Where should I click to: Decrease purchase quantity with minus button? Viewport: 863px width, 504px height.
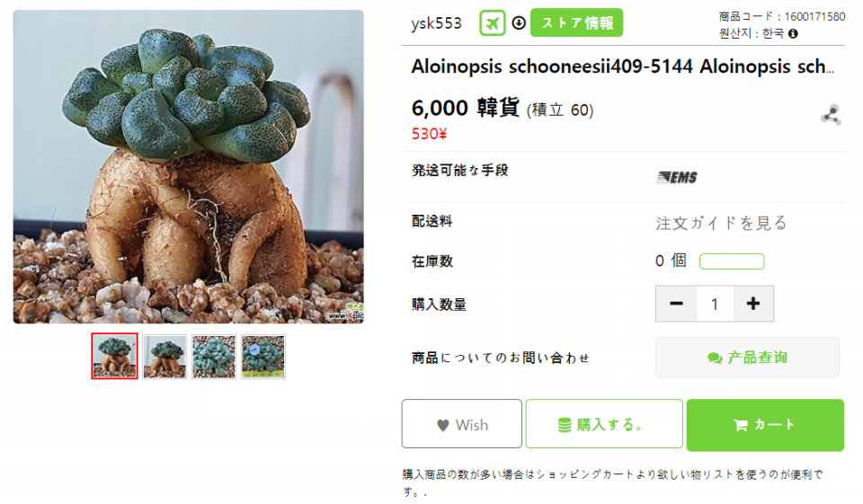point(676,304)
